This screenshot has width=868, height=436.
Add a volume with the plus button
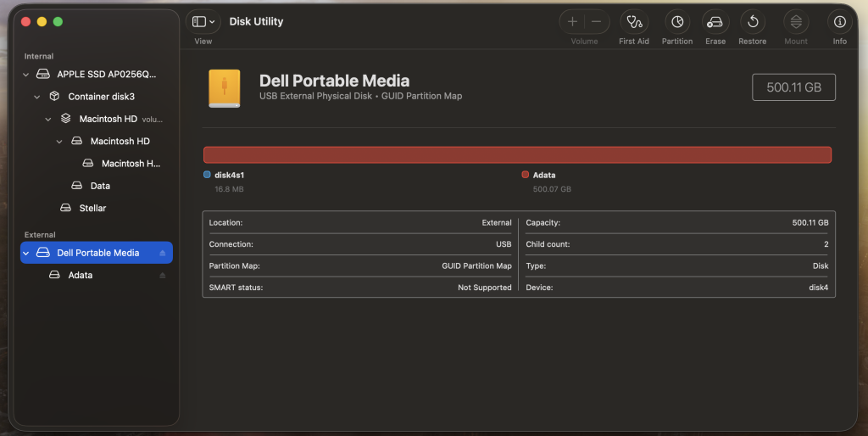[572, 21]
